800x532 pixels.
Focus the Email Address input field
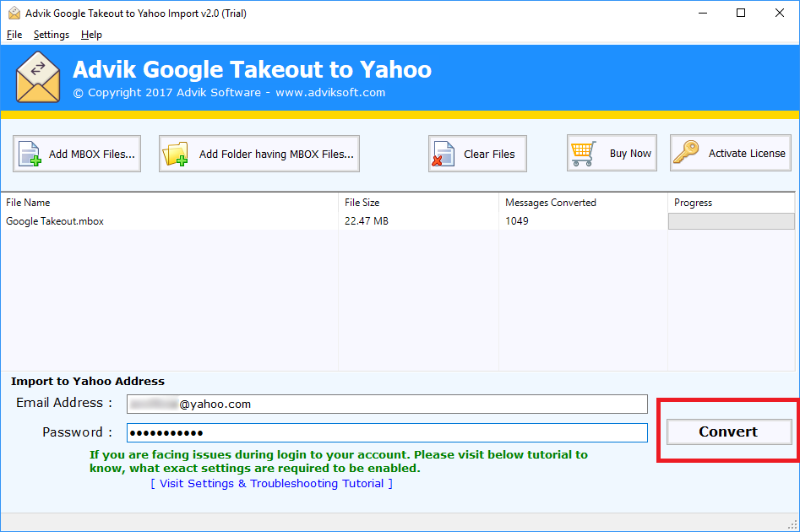(387, 404)
